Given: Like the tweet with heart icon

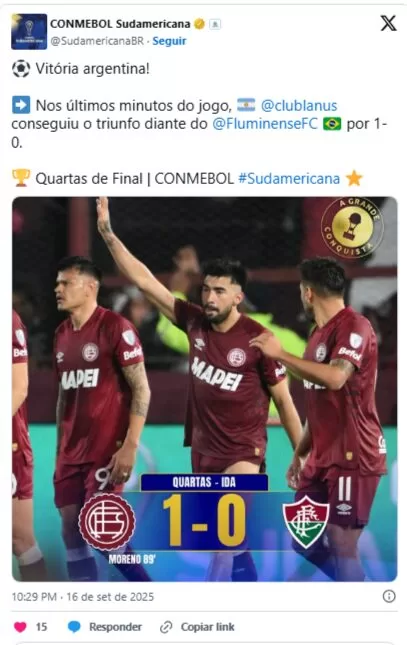Looking at the screenshot, I should point(20,627).
